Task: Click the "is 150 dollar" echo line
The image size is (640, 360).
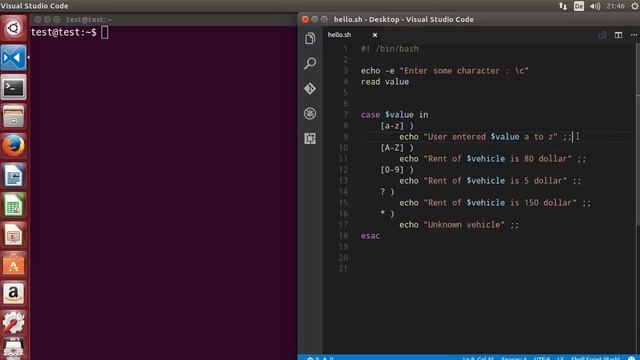Action: point(495,203)
